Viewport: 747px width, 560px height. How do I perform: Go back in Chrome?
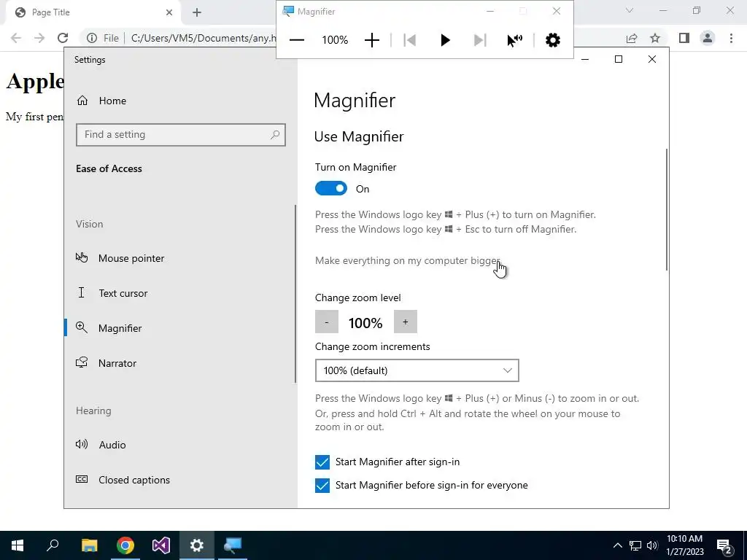[16, 38]
